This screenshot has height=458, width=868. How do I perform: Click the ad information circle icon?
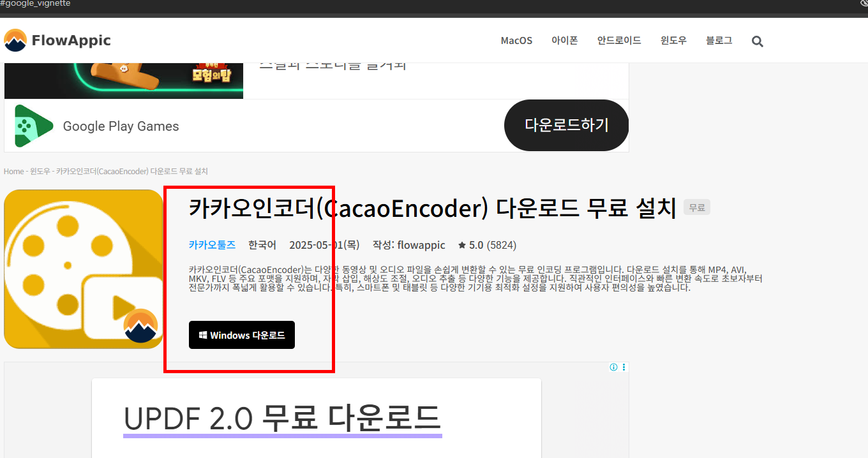(x=613, y=367)
